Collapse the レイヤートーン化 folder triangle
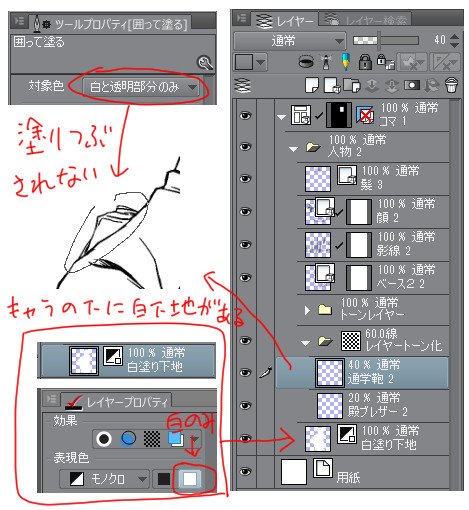The image size is (469, 510). pyautogui.click(x=306, y=343)
